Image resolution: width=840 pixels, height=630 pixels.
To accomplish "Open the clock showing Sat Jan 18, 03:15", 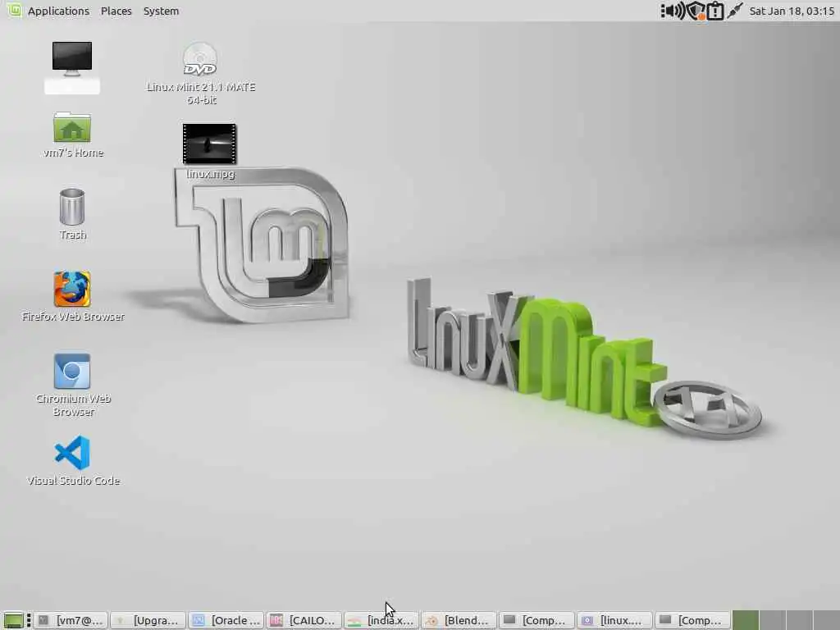I will point(792,11).
